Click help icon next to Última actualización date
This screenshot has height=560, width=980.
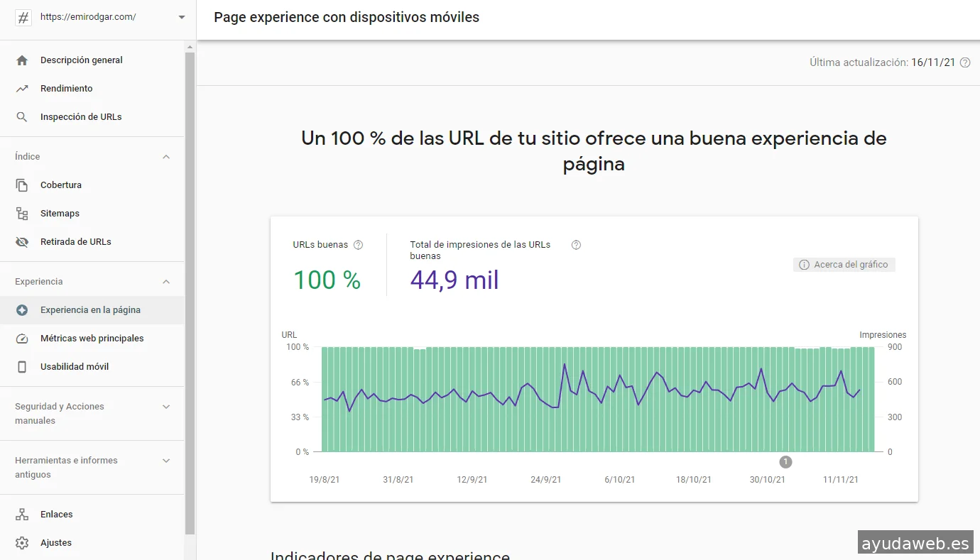[965, 62]
